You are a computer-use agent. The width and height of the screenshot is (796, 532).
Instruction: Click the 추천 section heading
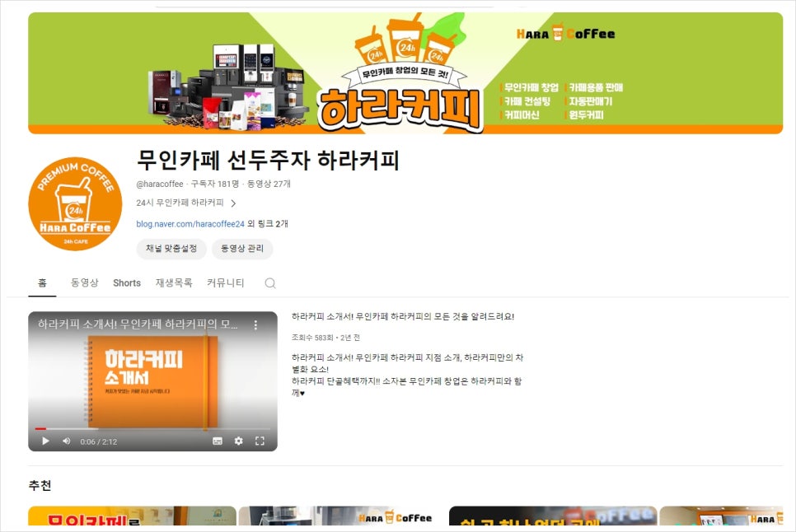[40, 485]
